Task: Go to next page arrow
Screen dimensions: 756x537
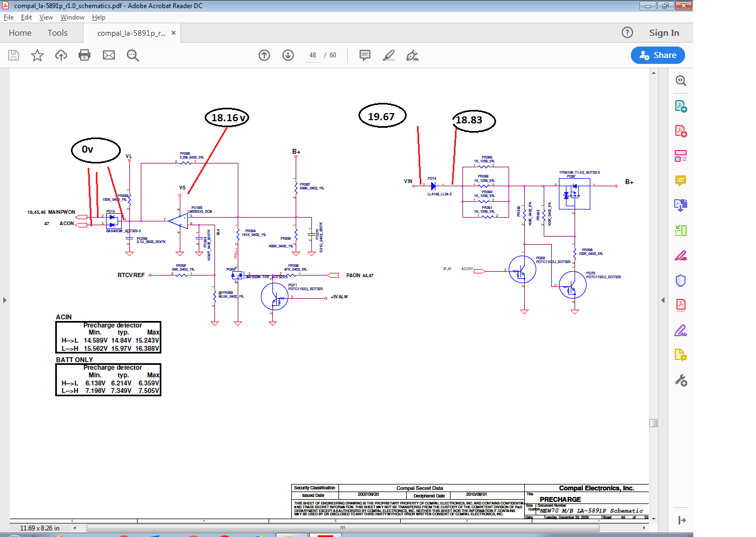Action: 288,55
